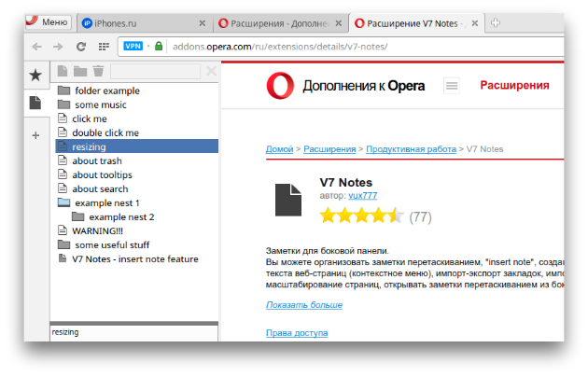
Task: Go forward to next page
Action: pos(58,47)
